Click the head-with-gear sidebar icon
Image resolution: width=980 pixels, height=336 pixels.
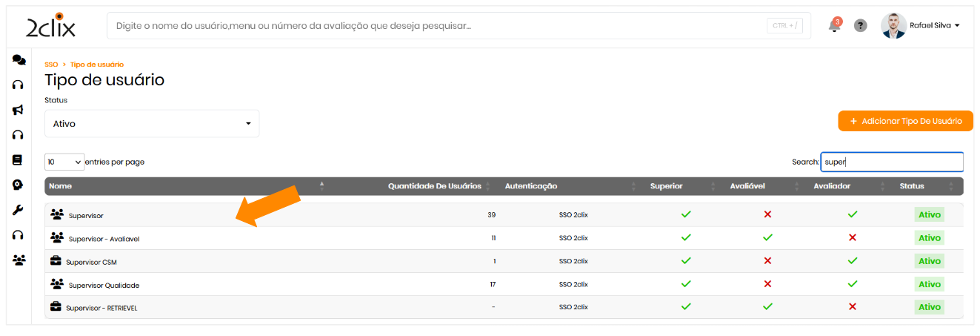19,185
